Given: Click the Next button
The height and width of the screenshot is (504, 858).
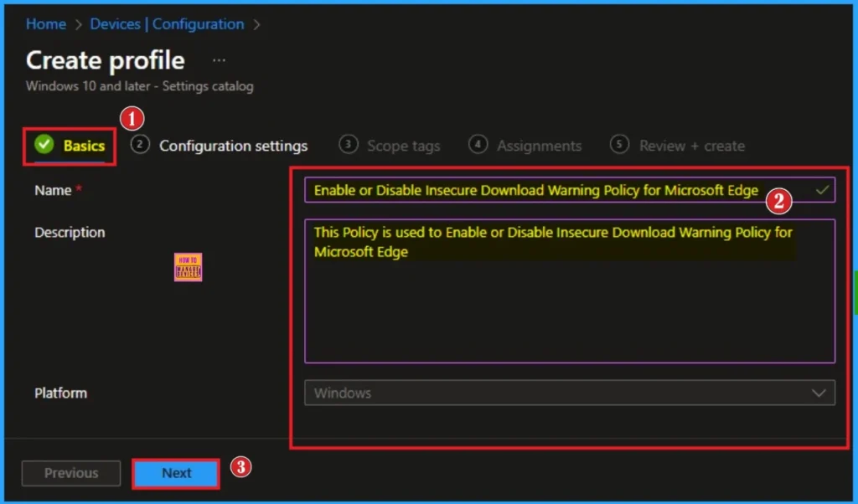Looking at the screenshot, I should [176, 473].
